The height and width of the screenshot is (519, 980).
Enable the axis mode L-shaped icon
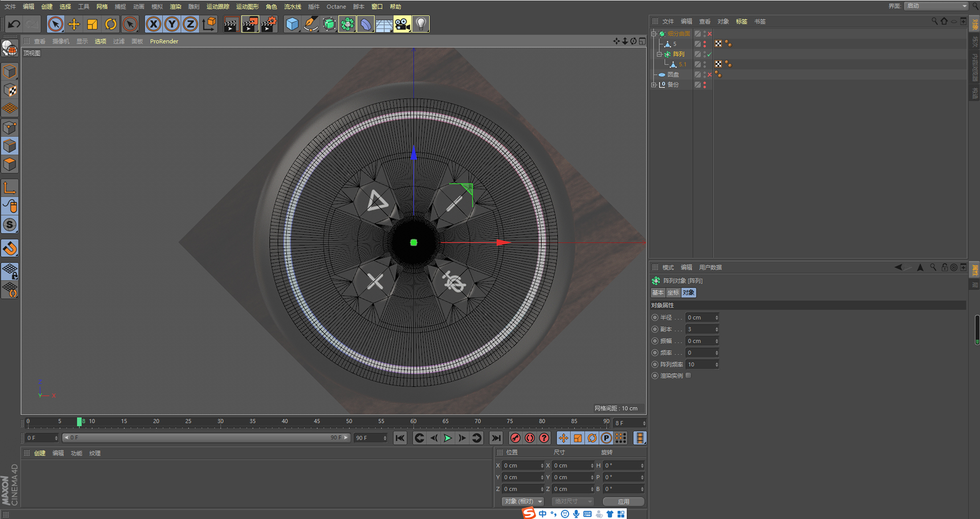tap(10, 187)
